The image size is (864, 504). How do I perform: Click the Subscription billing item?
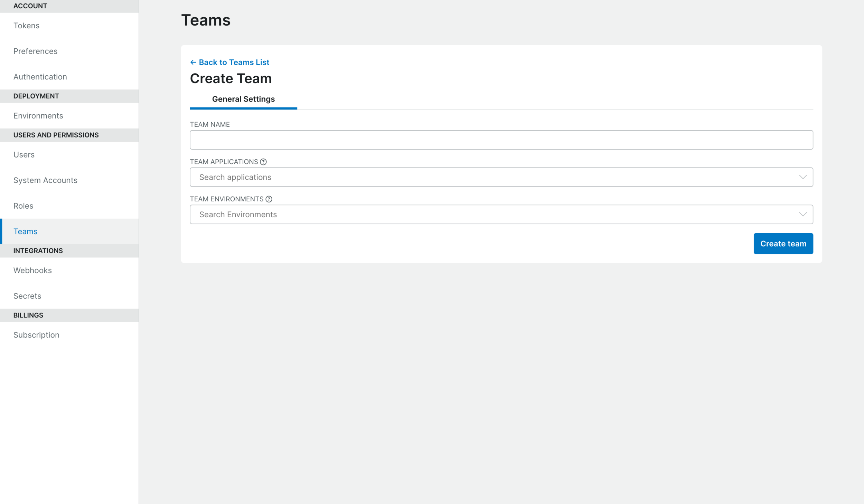37,334
